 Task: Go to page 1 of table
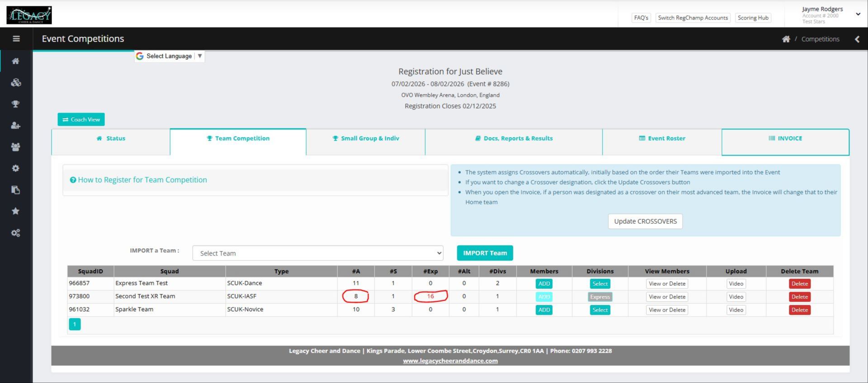pyautogui.click(x=75, y=324)
